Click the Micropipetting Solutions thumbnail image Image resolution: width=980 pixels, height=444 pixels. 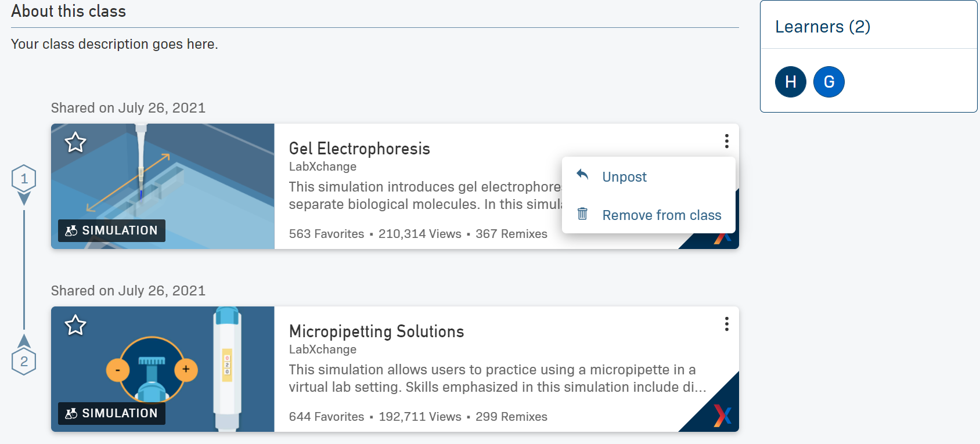pyautogui.click(x=163, y=369)
